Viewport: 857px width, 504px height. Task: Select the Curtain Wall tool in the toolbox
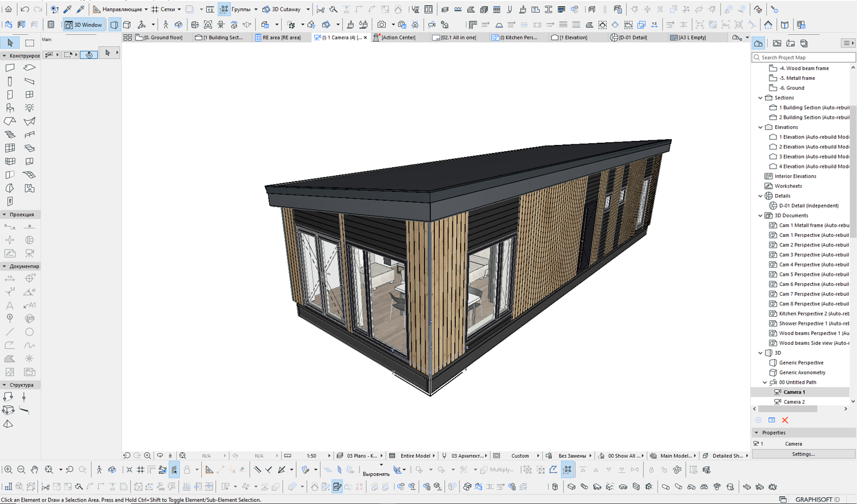[10, 148]
